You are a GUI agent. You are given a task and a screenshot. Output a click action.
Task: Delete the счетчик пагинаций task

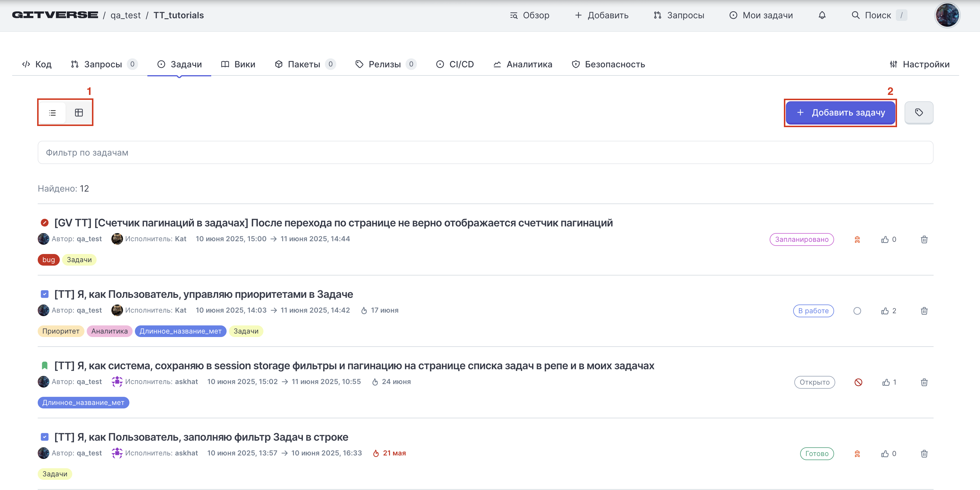coord(924,239)
